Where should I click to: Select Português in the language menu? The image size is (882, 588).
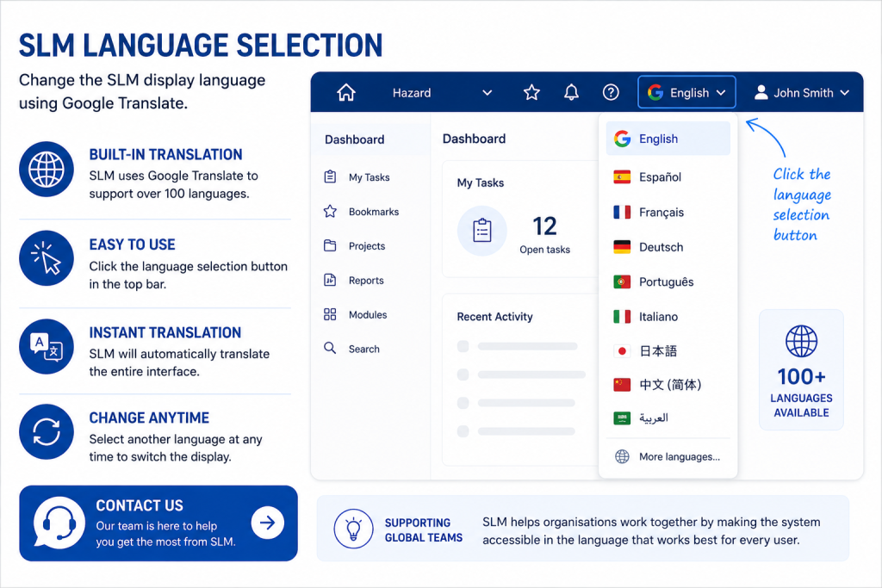click(x=668, y=282)
